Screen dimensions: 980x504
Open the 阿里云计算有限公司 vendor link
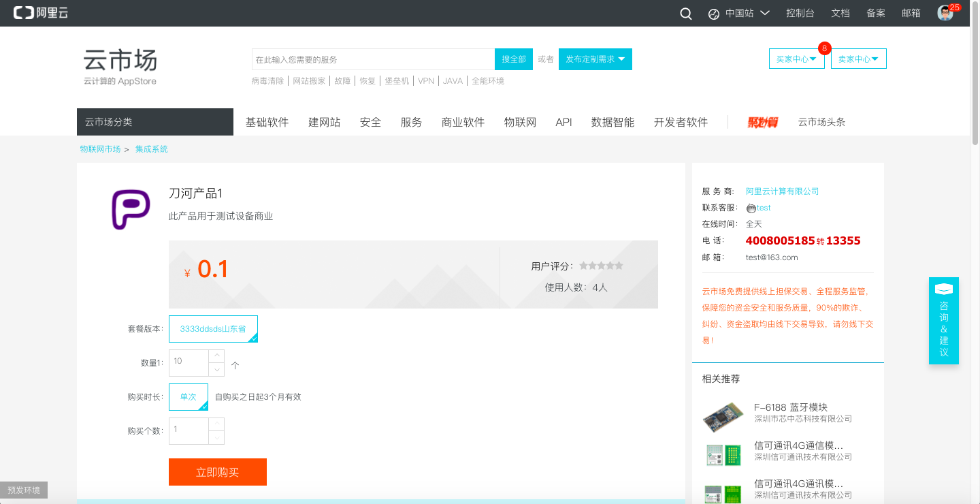coord(783,191)
